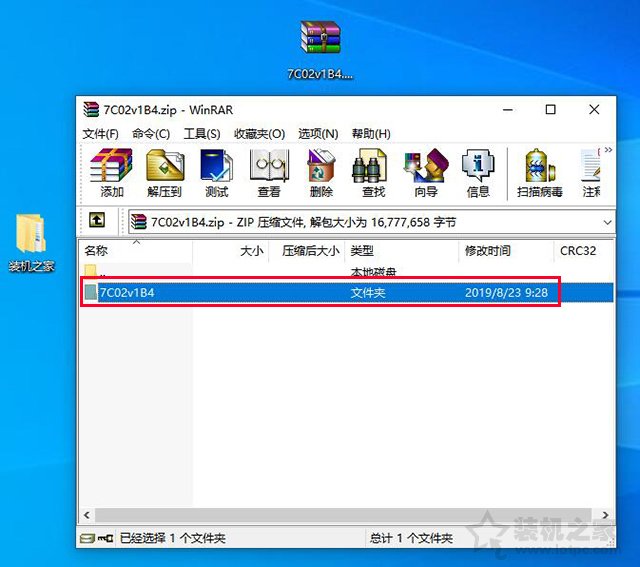Open the 帮助(H) menu
This screenshot has height=567, width=640.
(x=371, y=133)
